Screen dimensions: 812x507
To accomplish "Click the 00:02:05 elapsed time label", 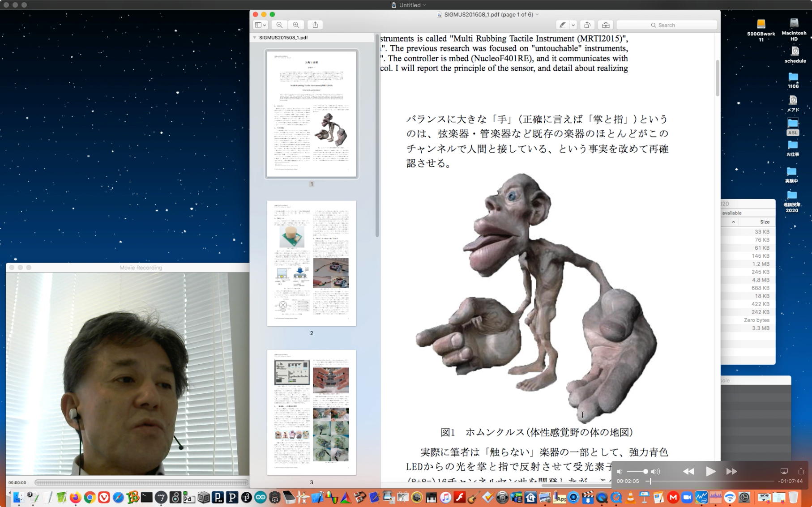I will point(628,481).
